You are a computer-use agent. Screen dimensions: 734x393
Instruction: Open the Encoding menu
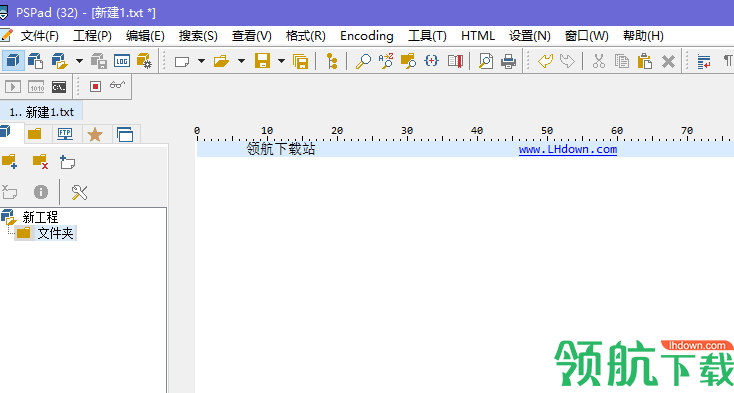[367, 36]
